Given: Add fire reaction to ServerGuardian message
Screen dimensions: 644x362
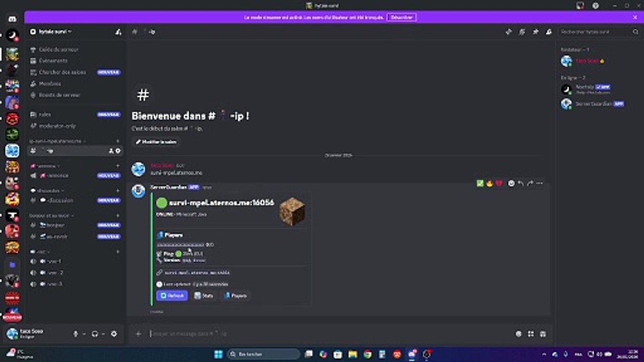Looking at the screenshot, I should [x=490, y=184].
